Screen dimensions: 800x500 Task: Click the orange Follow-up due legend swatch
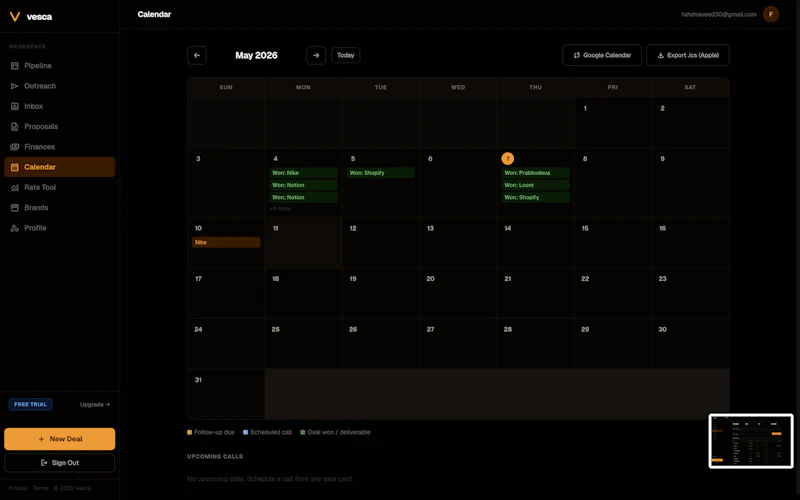tap(189, 432)
